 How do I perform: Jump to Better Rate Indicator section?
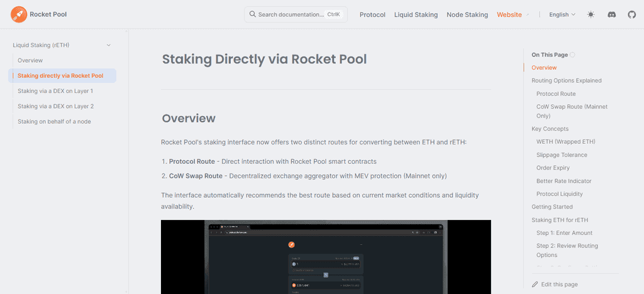point(563,181)
